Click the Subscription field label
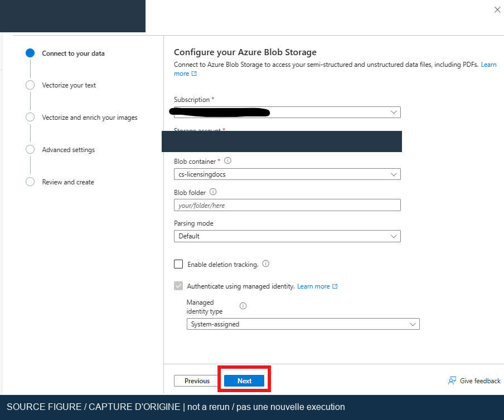This screenshot has width=504, height=420. [x=192, y=100]
